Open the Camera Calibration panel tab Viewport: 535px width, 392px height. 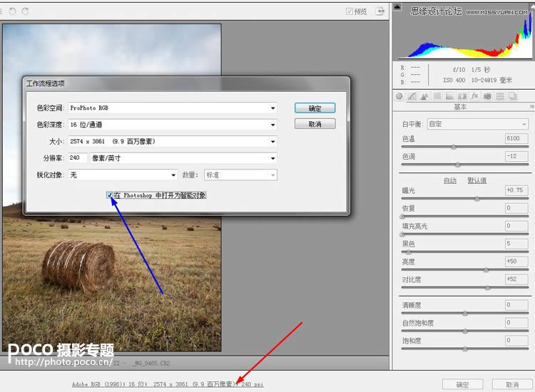click(487, 96)
